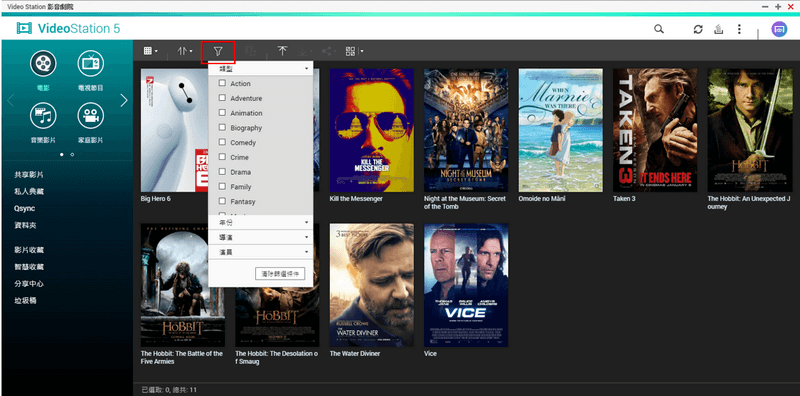The height and width of the screenshot is (396, 800).
Task: Check the Animation genre checkbox
Action: point(222,113)
